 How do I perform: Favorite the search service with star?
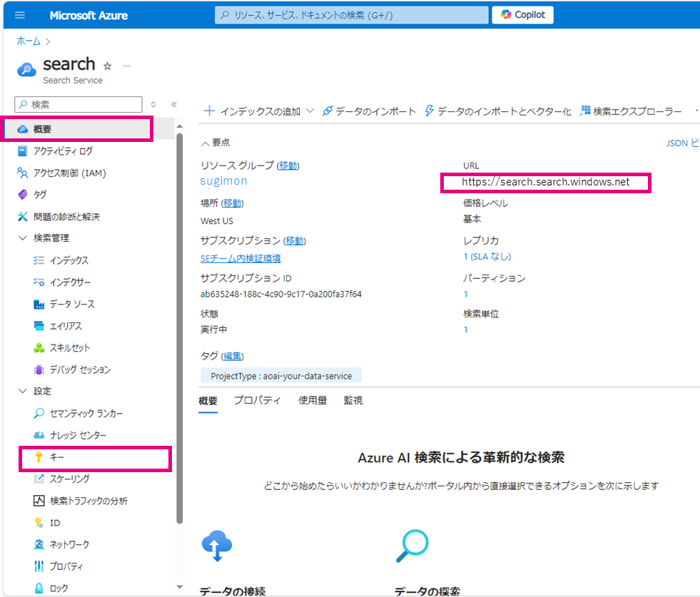[x=107, y=66]
